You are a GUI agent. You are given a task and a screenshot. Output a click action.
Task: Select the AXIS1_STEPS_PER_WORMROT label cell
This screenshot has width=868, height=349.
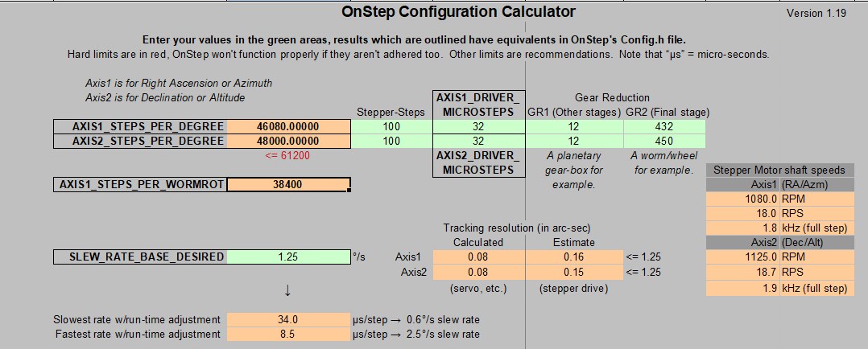(140, 185)
